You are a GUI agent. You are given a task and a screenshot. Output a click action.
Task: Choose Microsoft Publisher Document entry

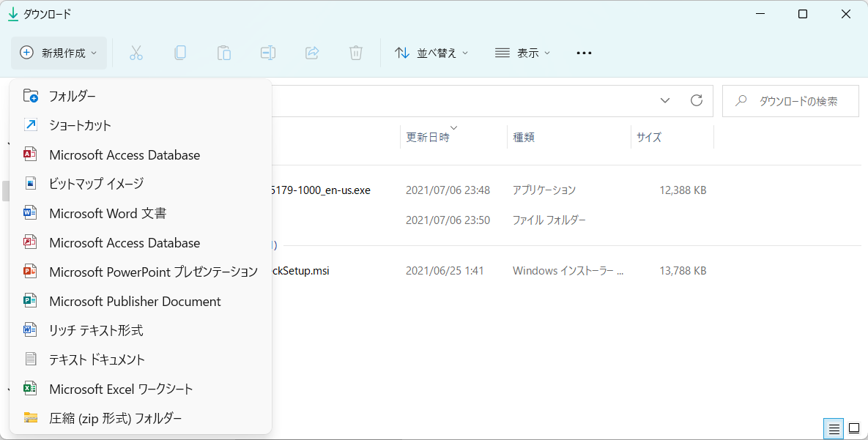coord(141,300)
